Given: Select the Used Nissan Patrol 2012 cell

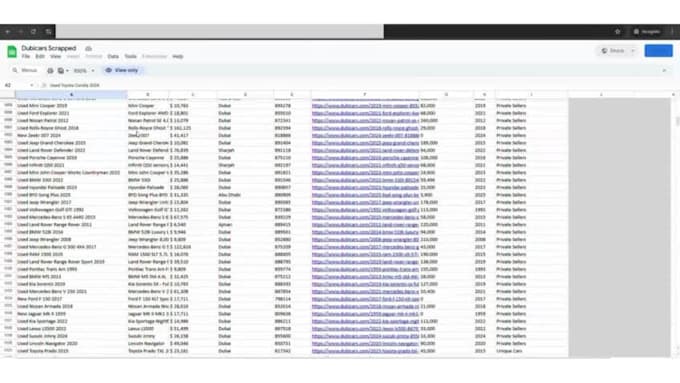Looking at the screenshot, I should [x=71, y=121].
